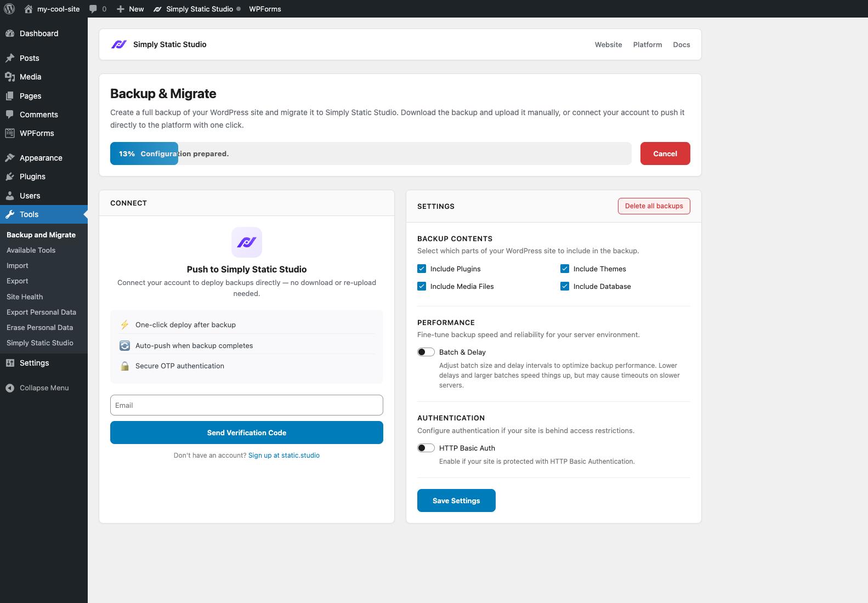Click the plus New icon in admin bar
Viewport: 868px width, 603px height.
pyautogui.click(x=121, y=9)
